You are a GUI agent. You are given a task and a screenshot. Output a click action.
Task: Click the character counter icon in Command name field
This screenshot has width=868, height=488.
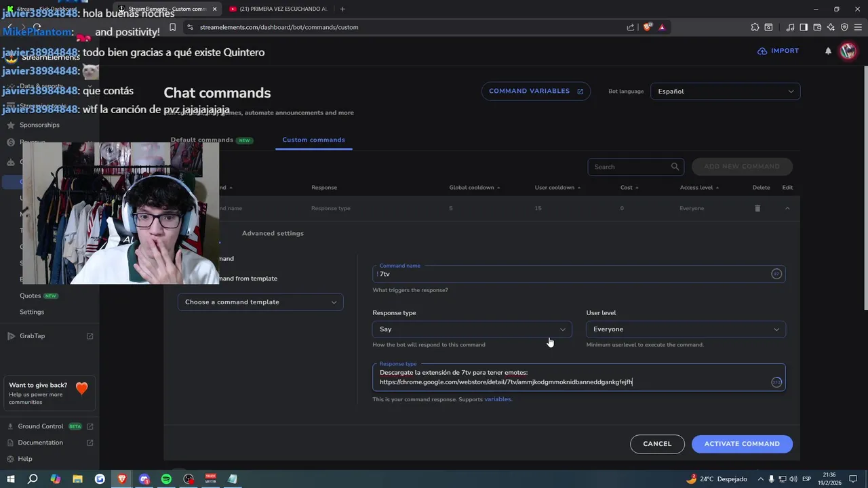tap(776, 274)
